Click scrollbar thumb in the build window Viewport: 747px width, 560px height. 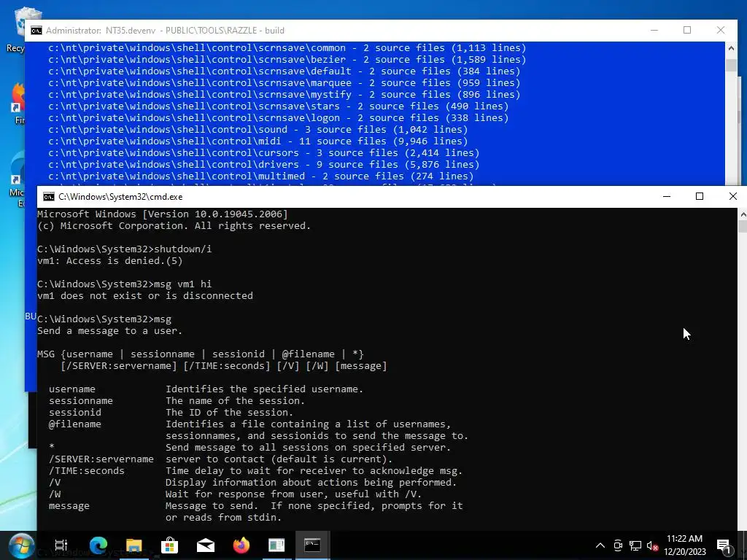731,64
